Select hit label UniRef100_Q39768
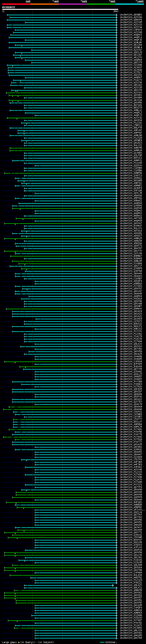146x644 pixels. pyautogui.click(x=131, y=271)
